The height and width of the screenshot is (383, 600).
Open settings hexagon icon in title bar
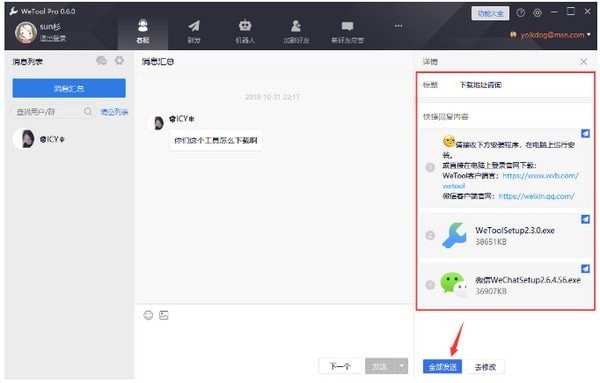click(x=537, y=13)
